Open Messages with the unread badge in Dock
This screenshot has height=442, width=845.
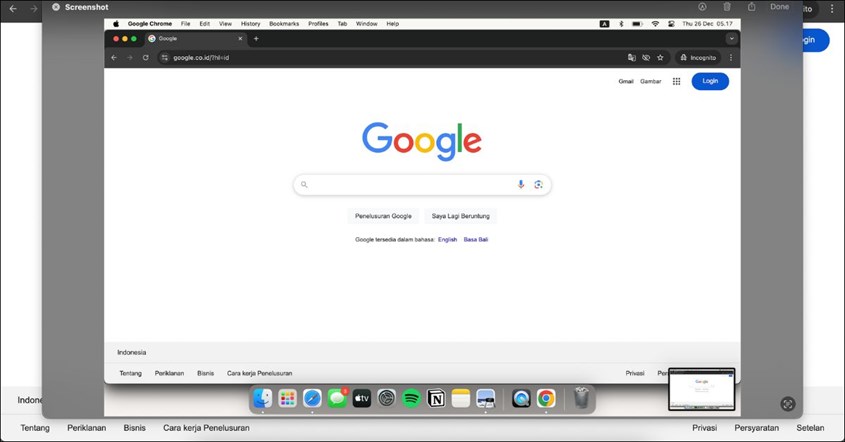coord(337,398)
